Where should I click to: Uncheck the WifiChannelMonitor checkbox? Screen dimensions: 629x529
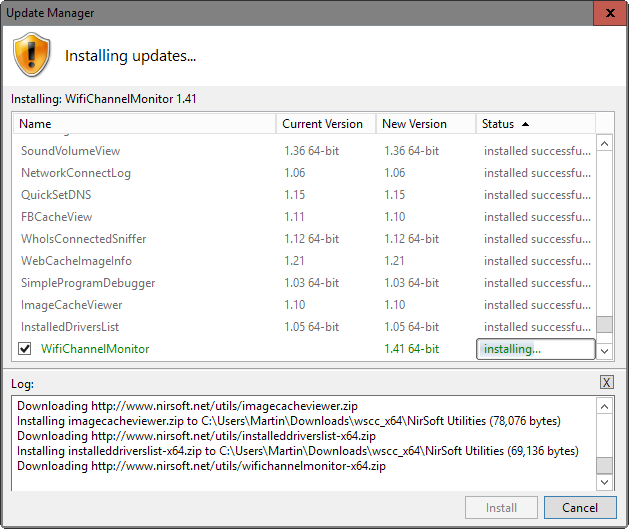point(25,349)
